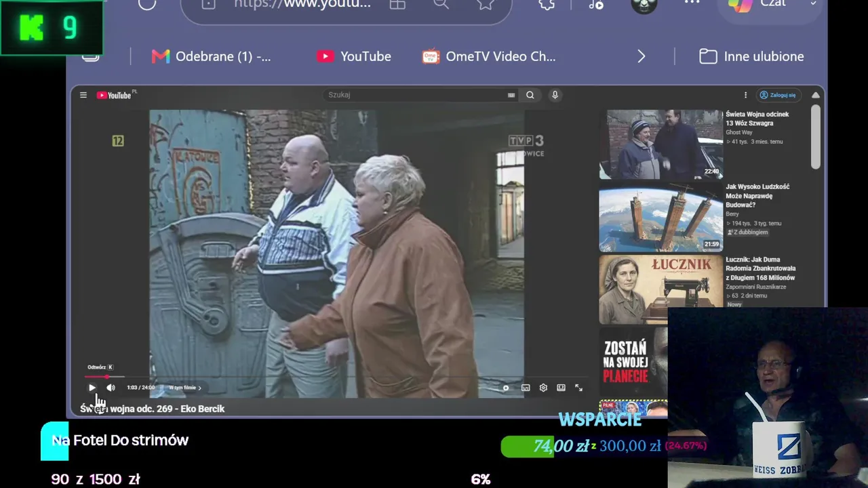The width and height of the screenshot is (868, 488).
Task: Open the Gmail Odebrane bookmark
Action: pyautogui.click(x=211, y=56)
